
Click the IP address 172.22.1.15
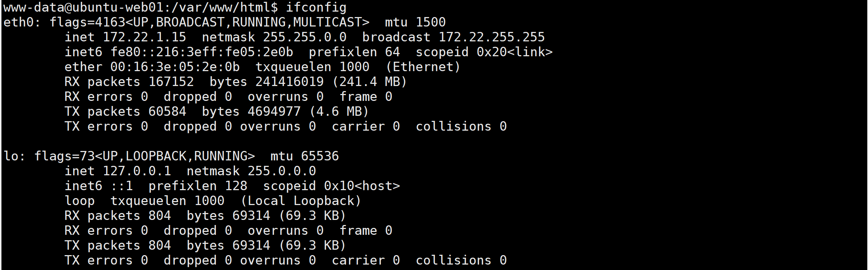point(144,37)
